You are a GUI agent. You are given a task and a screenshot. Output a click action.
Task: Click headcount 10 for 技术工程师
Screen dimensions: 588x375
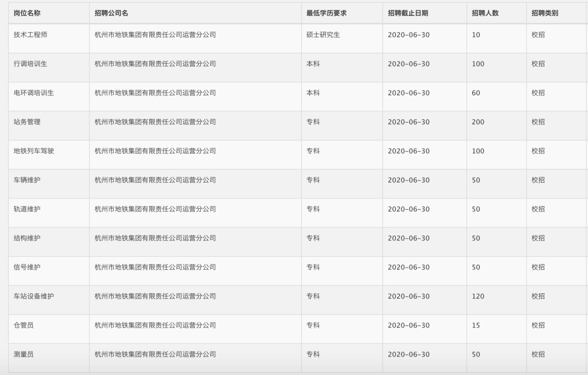[x=476, y=35]
